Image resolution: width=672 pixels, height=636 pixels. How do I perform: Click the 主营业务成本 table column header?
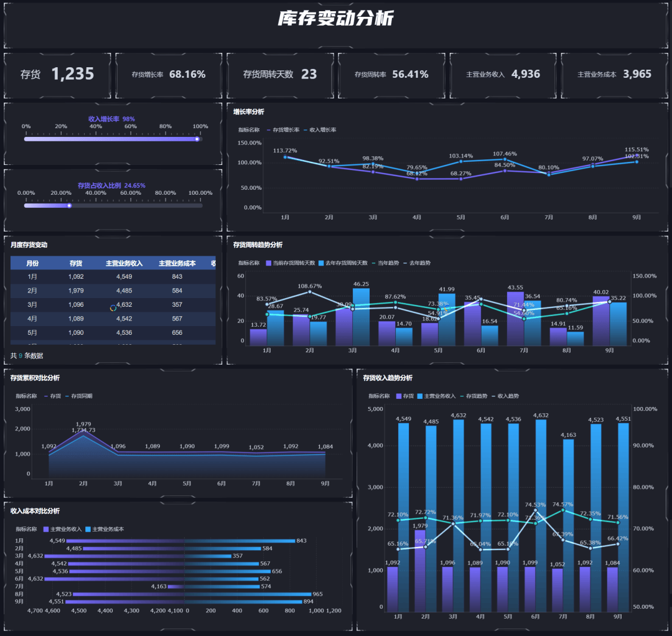coord(177,263)
